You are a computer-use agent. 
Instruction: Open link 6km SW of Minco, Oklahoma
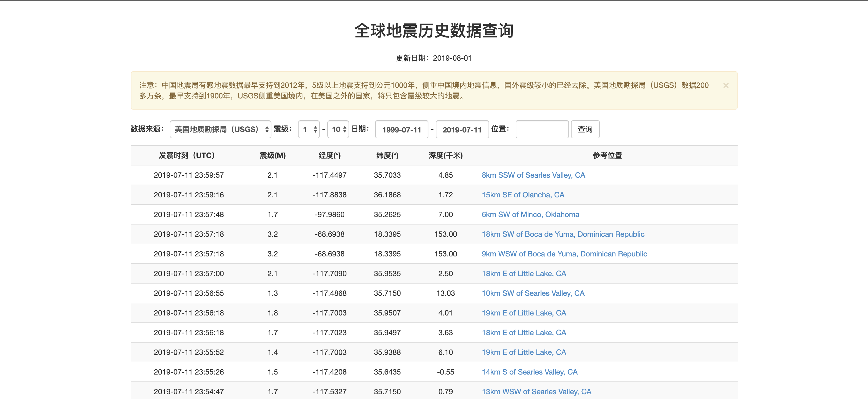(530, 214)
